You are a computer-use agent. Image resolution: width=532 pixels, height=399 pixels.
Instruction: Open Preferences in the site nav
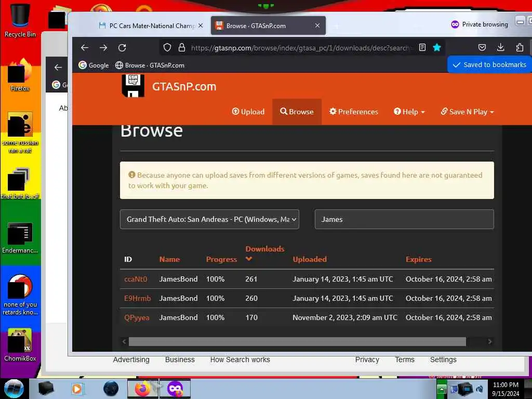click(x=353, y=112)
